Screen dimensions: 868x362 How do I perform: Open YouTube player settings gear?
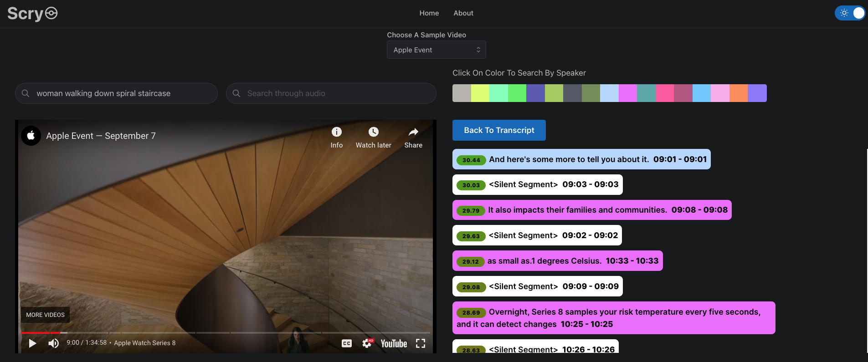(x=367, y=343)
